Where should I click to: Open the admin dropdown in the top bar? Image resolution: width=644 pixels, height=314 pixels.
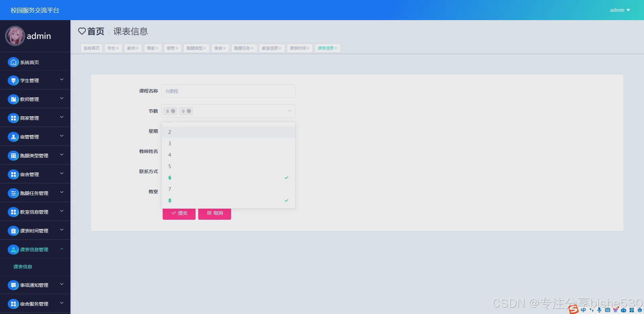point(620,10)
